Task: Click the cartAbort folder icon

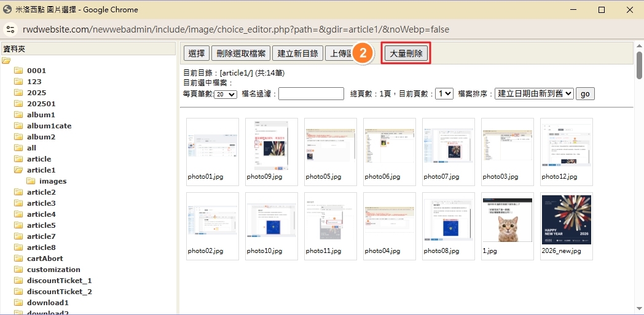Action: coord(18,259)
